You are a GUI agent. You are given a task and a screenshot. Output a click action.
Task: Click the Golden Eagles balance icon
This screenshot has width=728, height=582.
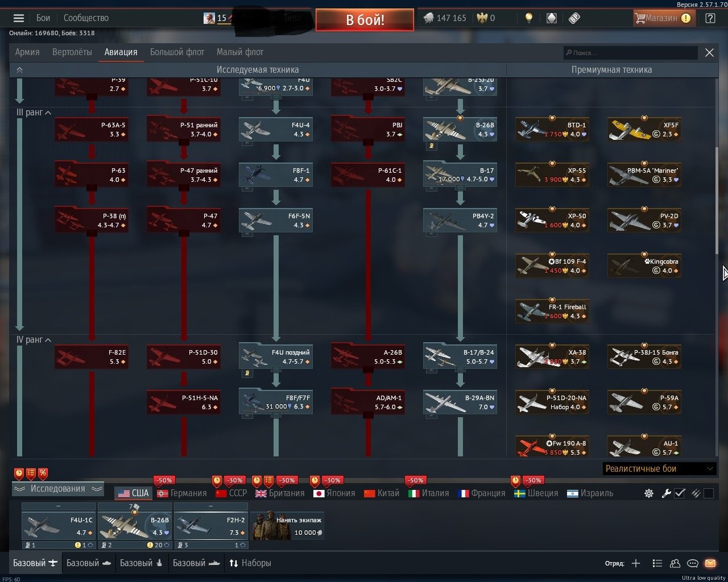[x=482, y=18]
